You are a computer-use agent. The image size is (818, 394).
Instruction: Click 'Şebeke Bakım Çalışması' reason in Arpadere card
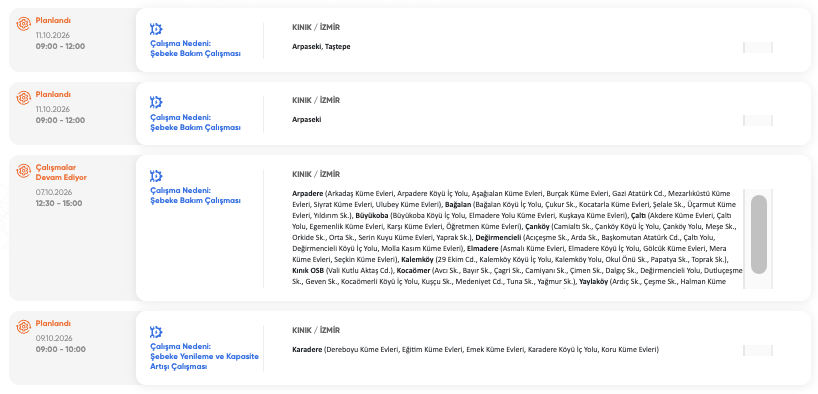[x=195, y=201]
